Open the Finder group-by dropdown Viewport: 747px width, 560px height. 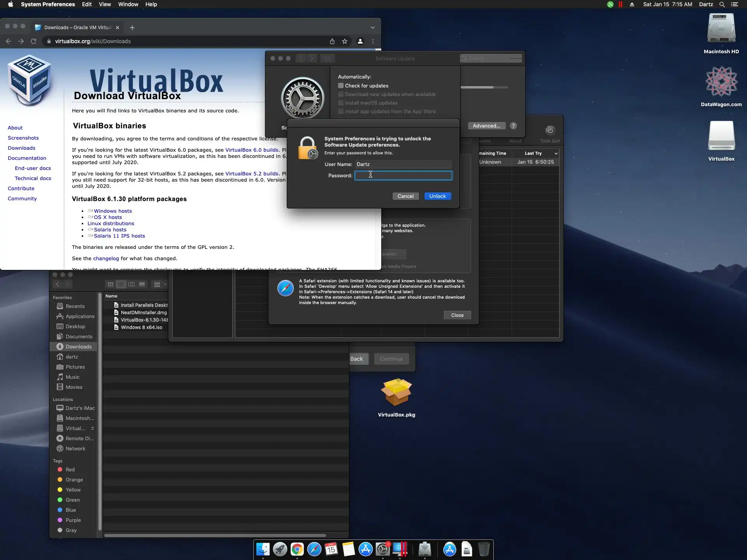(160, 284)
